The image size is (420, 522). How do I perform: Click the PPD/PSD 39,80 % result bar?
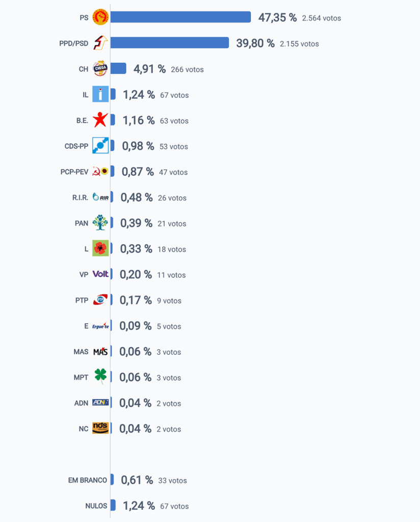[169, 43]
